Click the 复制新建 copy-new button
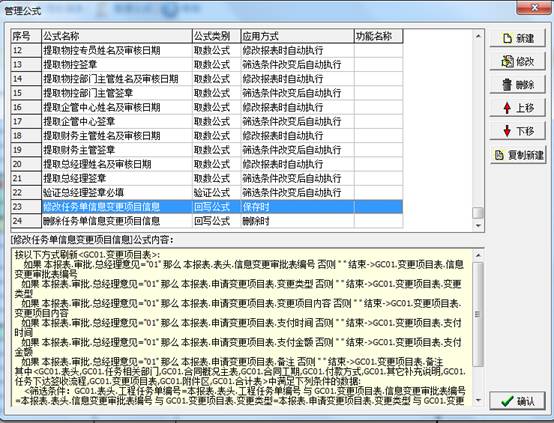554x423 pixels. (518, 155)
